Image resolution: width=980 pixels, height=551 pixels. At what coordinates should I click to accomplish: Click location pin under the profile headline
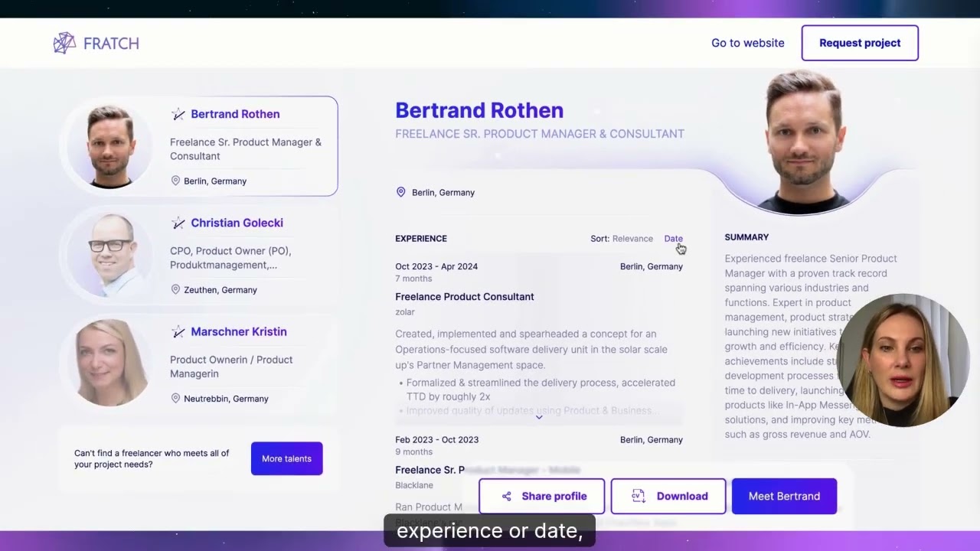(x=400, y=192)
